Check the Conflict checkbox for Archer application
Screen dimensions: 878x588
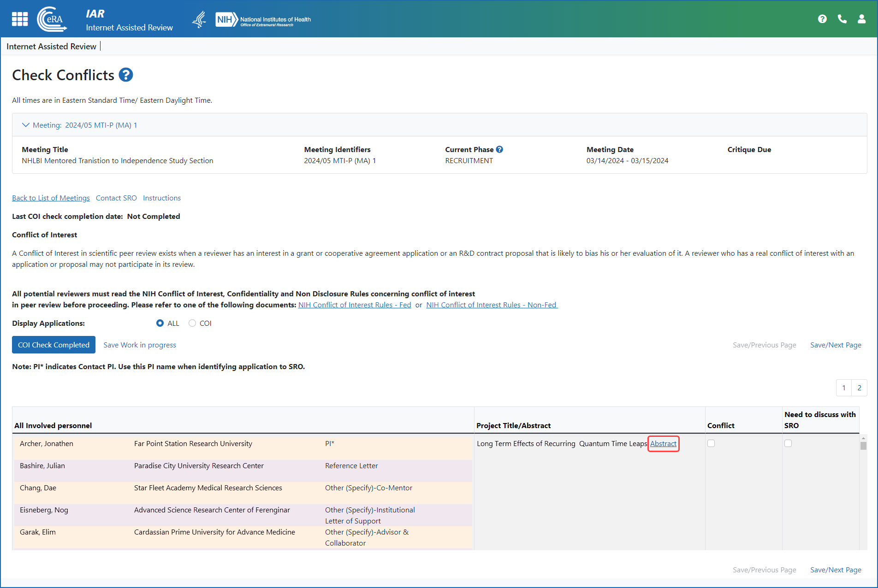tap(711, 443)
